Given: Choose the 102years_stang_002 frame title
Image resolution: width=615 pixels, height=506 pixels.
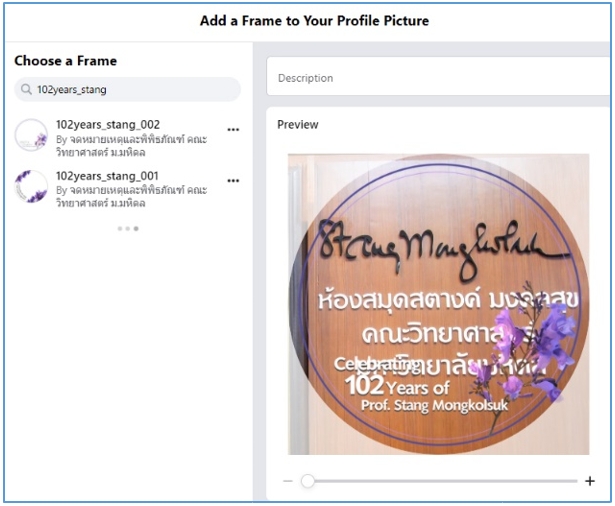Looking at the screenshot, I should point(107,125).
